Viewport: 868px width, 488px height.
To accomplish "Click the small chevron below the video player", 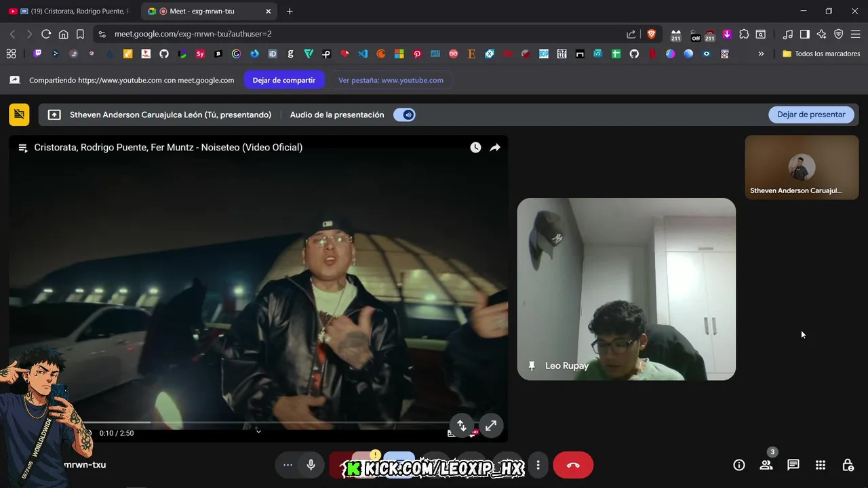I will coord(258,432).
